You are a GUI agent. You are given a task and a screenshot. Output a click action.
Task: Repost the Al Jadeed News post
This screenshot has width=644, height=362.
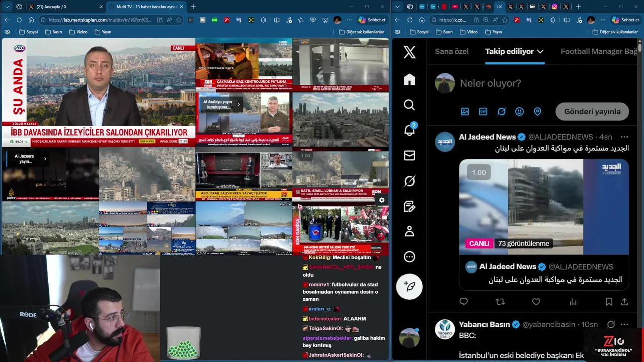click(x=500, y=302)
